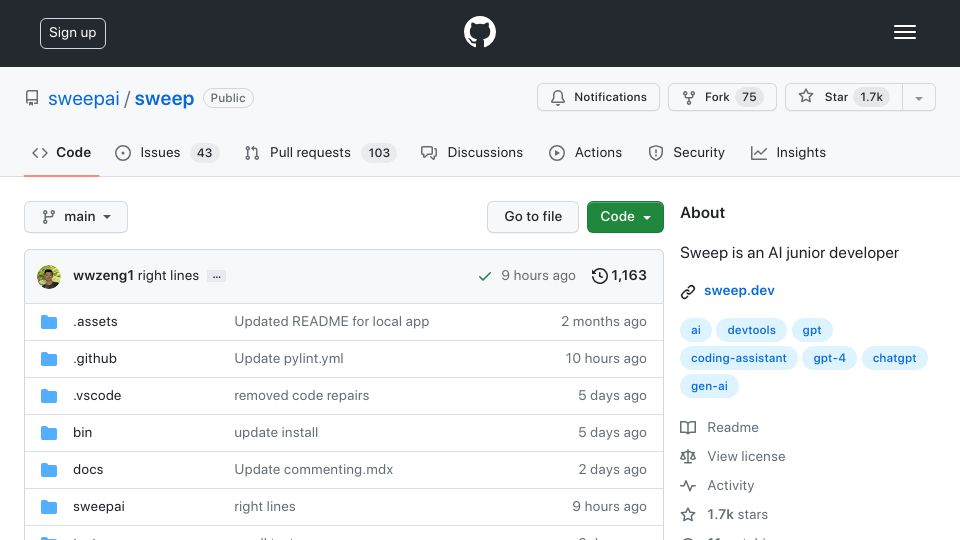This screenshot has height=540, width=960.
Task: Open the hamburger navigation menu
Action: tap(904, 32)
